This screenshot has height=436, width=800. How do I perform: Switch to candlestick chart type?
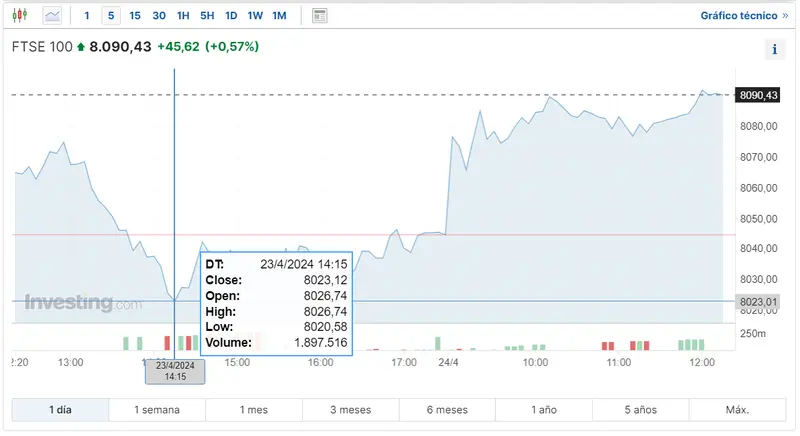pos(22,16)
